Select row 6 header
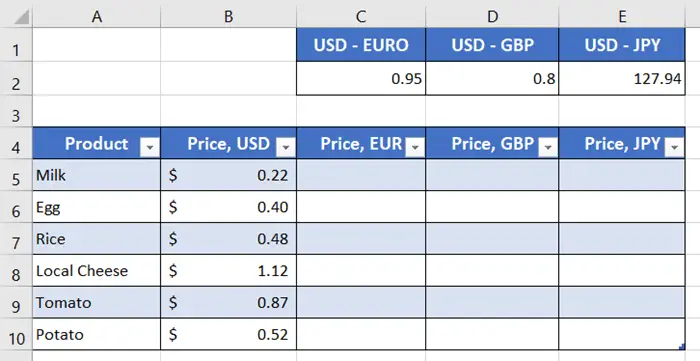 [16, 207]
